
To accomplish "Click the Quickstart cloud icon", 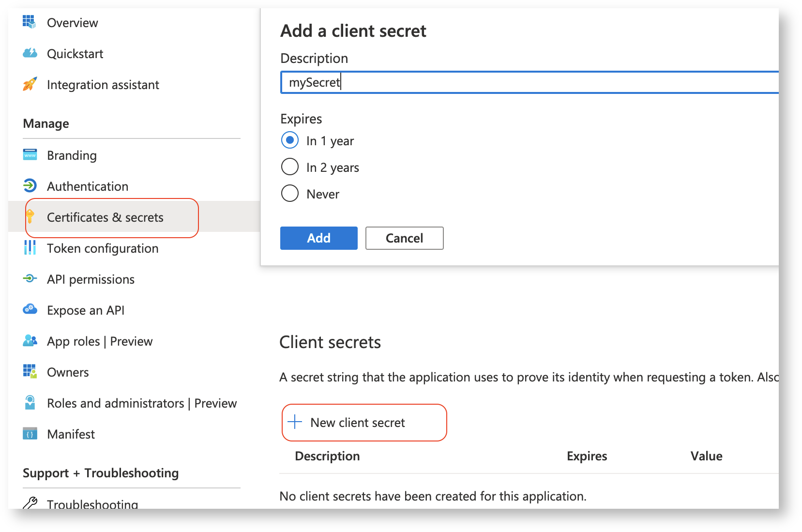I will 30,53.
